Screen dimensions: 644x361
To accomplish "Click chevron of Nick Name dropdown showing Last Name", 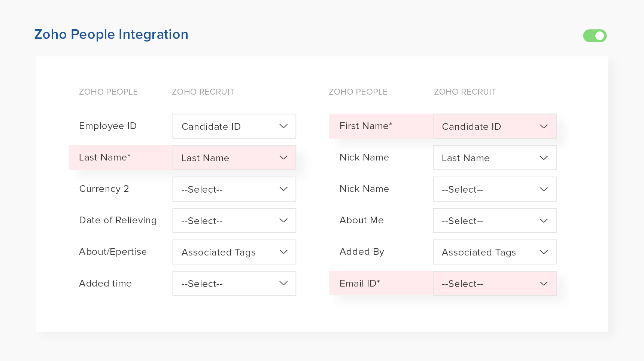I will pyautogui.click(x=544, y=158).
